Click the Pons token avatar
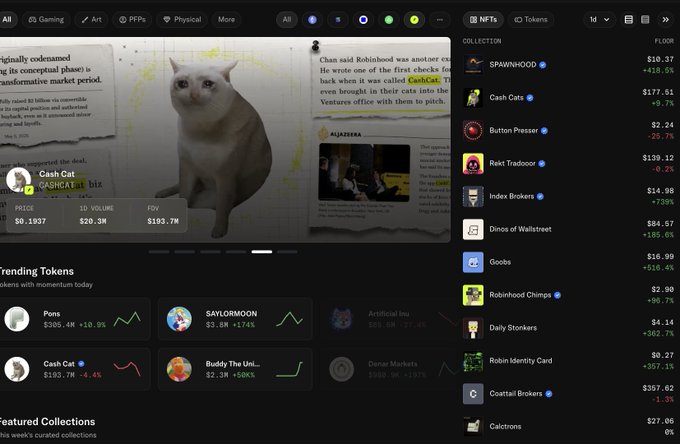This screenshot has width=680, height=444. pyautogui.click(x=17, y=319)
